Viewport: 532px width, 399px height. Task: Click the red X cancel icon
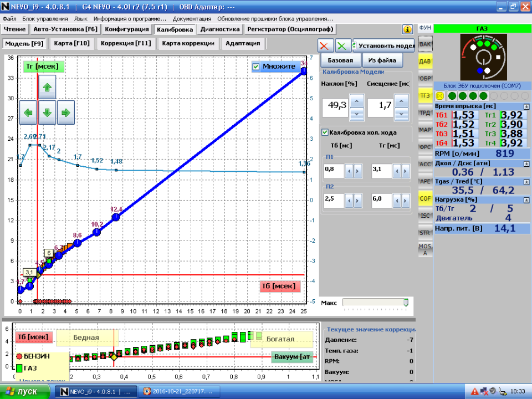[325, 46]
